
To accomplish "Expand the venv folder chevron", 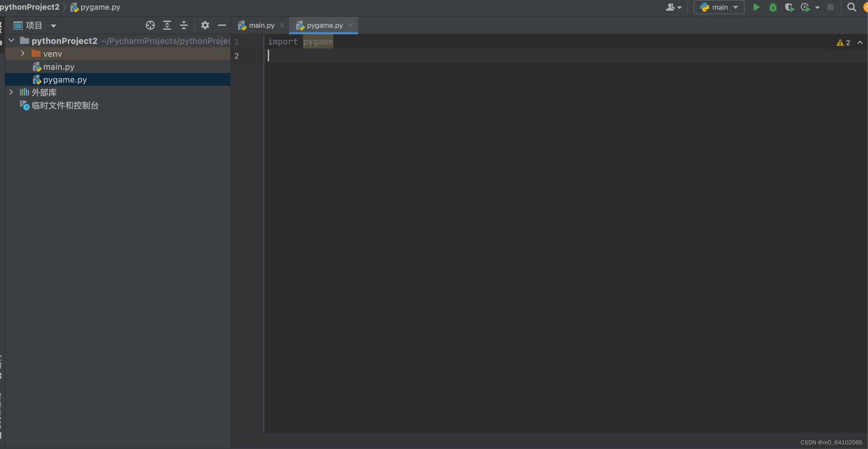I will tap(23, 54).
